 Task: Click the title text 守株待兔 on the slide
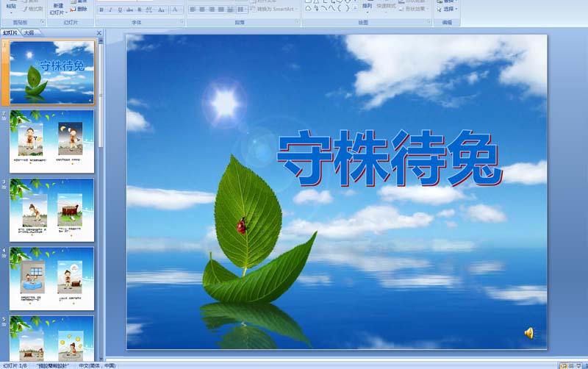tap(389, 157)
